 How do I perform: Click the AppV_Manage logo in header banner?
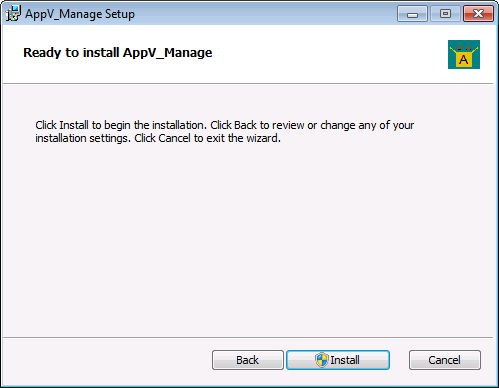coord(464,54)
